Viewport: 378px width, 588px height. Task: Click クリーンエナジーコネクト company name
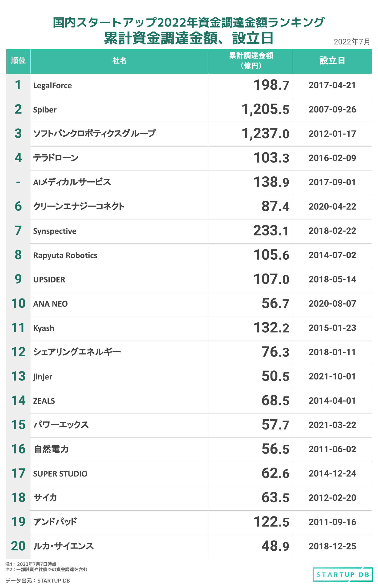click(79, 207)
